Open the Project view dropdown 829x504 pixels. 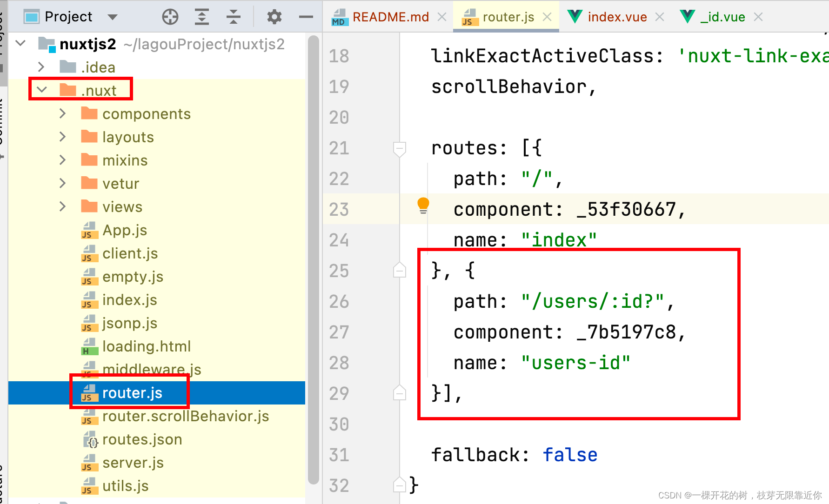[112, 17]
